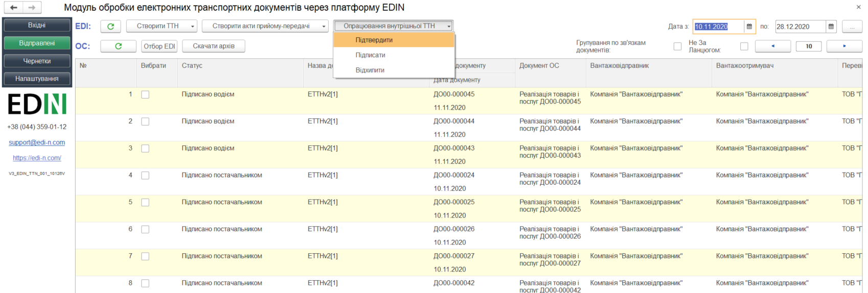Click the 'Скачати архів' button
Image resolution: width=868 pixels, height=293 pixels.
pyautogui.click(x=214, y=46)
